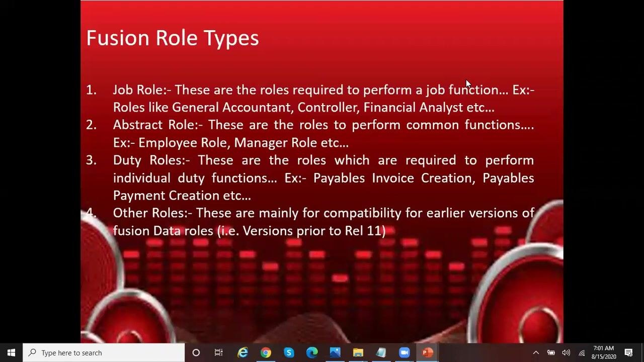The image size is (644, 362).
Task: Click the 'Type here to search' box
Action: click(104, 353)
